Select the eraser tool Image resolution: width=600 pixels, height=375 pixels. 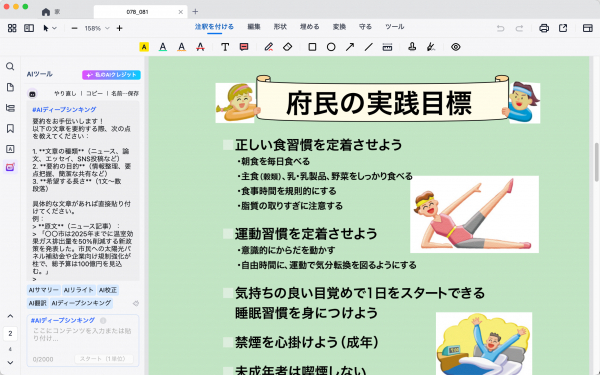(287, 47)
